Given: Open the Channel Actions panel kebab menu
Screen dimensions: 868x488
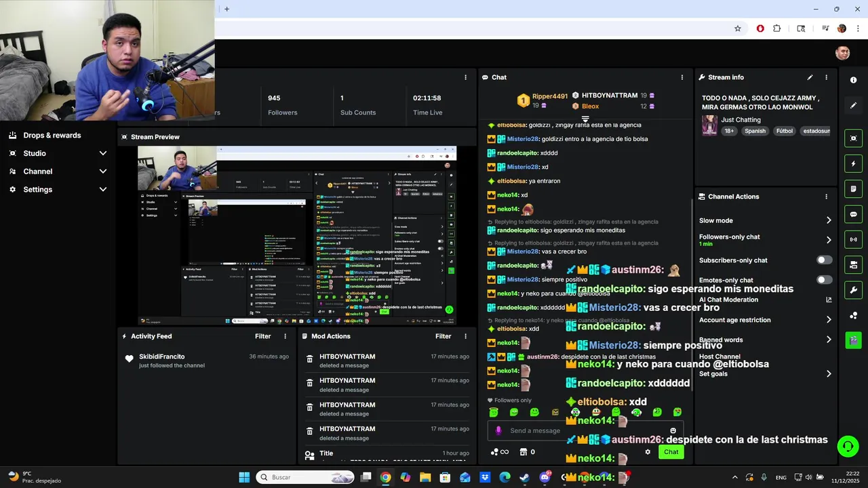Looking at the screenshot, I should (x=826, y=197).
